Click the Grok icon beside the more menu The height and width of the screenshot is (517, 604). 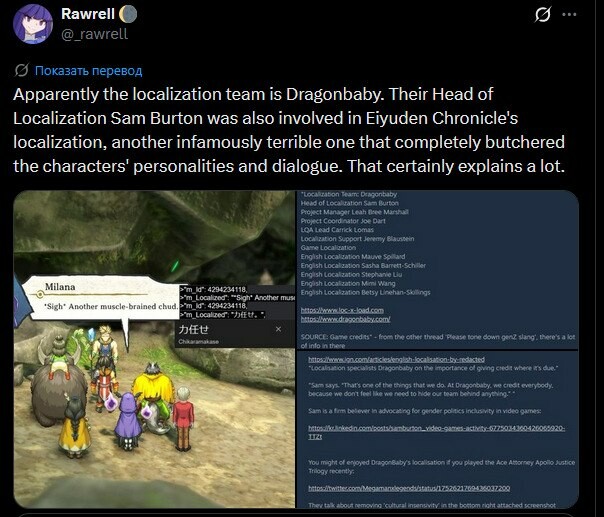coord(543,15)
